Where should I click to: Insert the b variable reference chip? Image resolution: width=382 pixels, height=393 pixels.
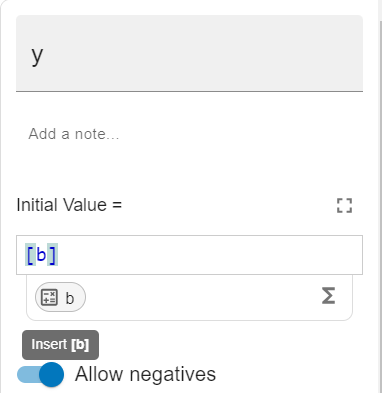[x=60, y=297]
